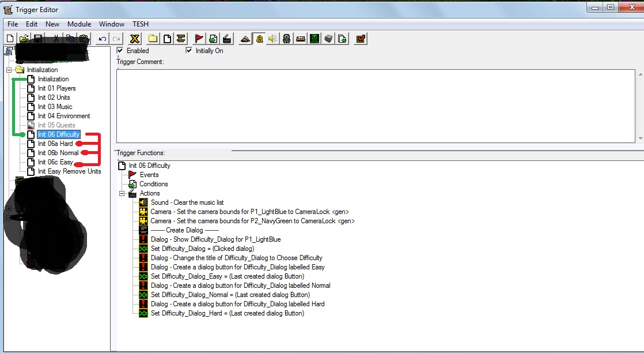Open the Import Manager icon
This screenshot has height=353, width=644.
point(342,39)
